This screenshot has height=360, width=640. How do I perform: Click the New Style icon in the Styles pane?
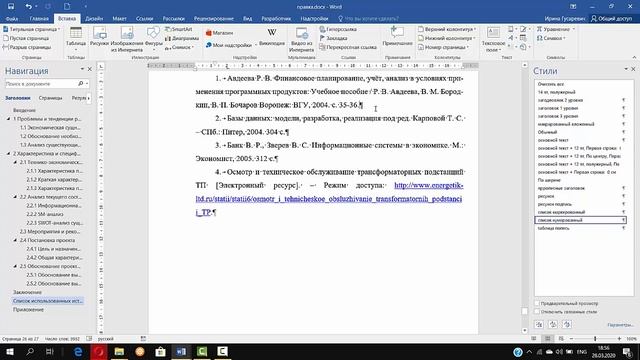(539, 324)
